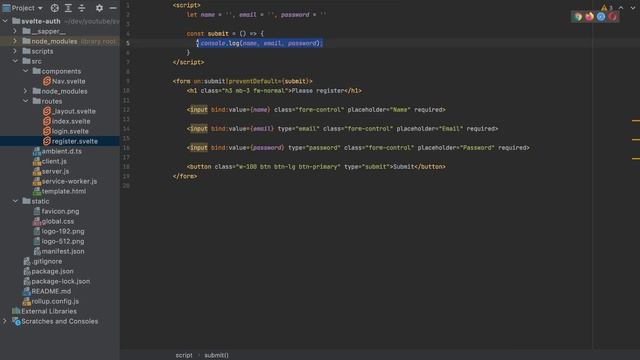Click the expand all toolbar icon
640x360 pixels.
(x=68, y=8)
